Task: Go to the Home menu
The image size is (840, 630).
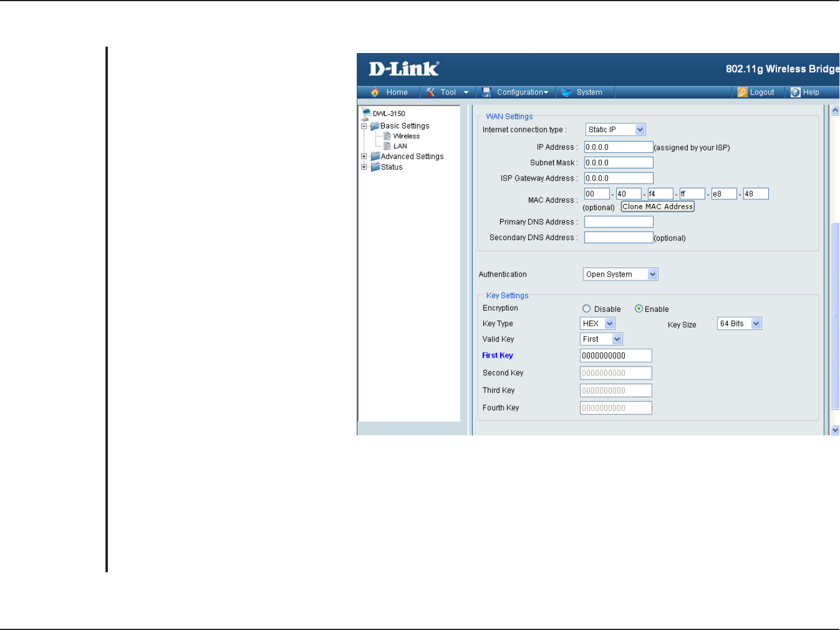Action: pyautogui.click(x=397, y=92)
